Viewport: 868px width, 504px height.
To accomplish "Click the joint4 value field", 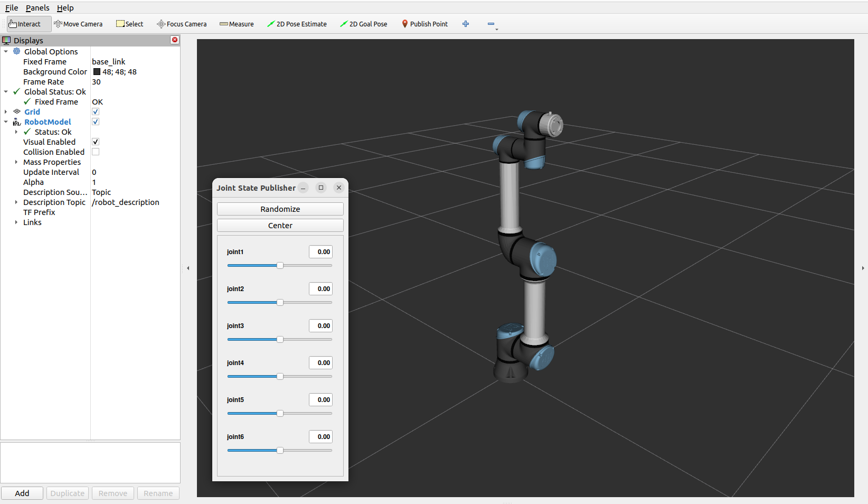I will pyautogui.click(x=320, y=363).
